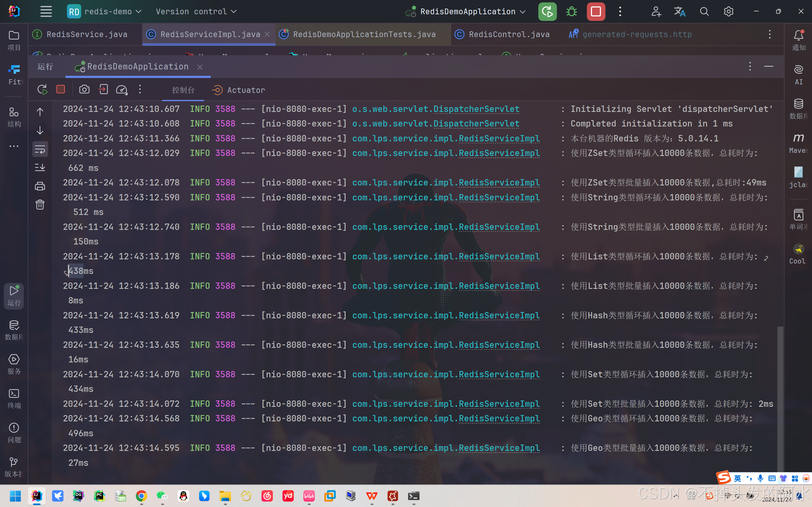
Task: Switch to the RedisControl.java tab
Action: 502,34
